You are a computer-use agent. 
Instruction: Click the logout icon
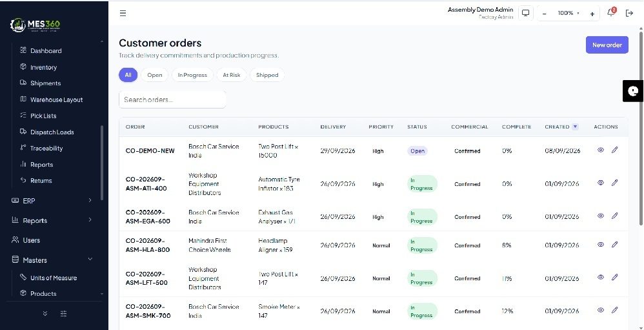(629, 13)
